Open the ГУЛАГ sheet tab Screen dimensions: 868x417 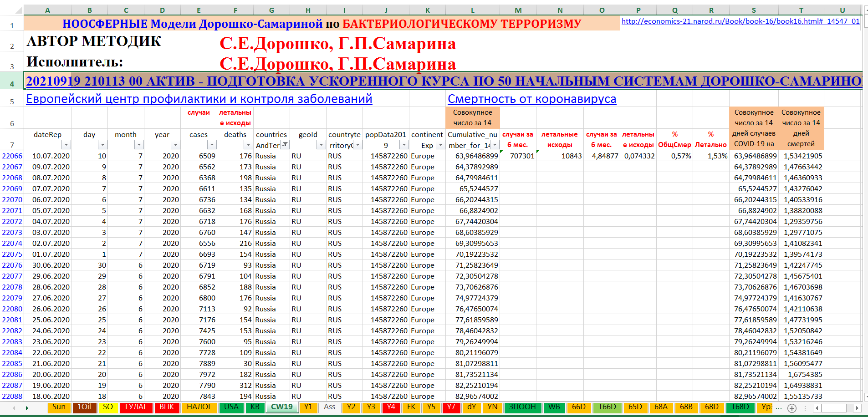pos(136,407)
